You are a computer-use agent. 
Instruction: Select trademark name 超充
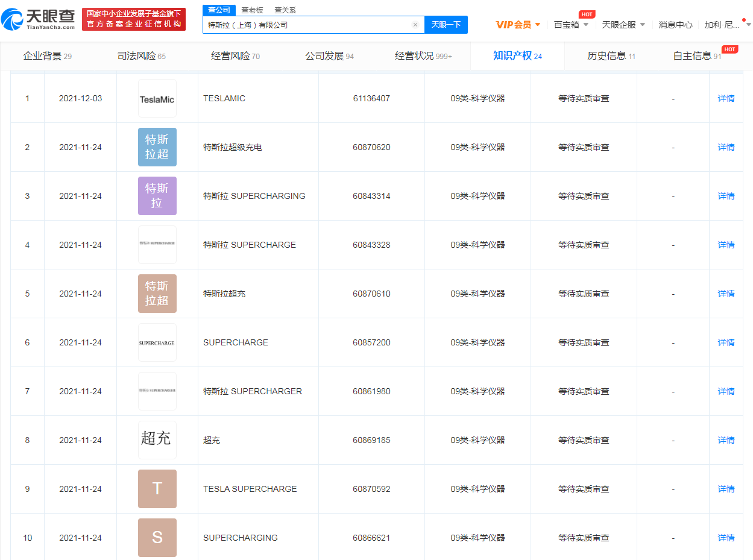[212, 440]
